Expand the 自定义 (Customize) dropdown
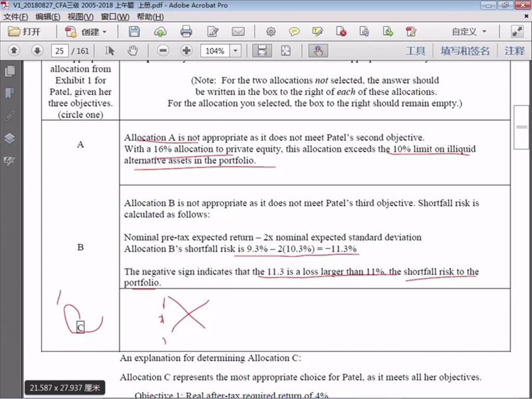 484,31
